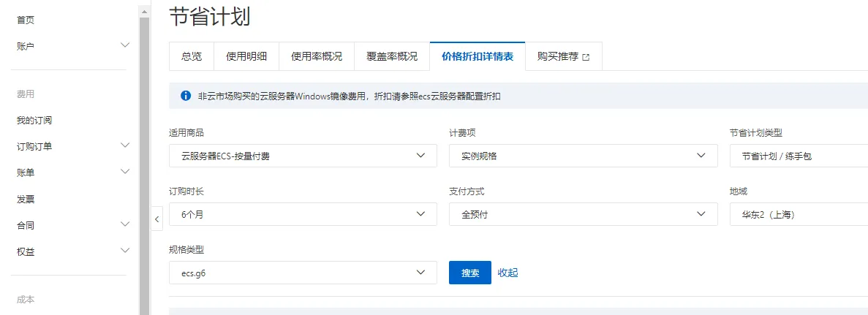Click the 地域 field label
This screenshot has width=868, height=315.
(x=739, y=191)
